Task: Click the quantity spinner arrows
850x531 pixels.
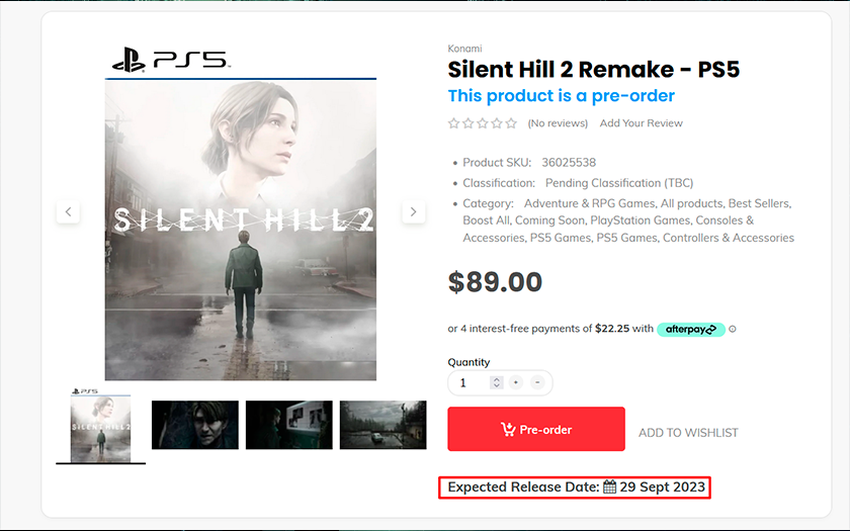Action: [x=496, y=383]
